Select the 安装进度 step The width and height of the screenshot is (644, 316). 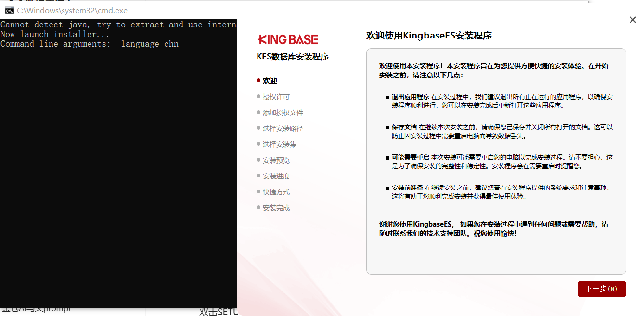(x=273, y=176)
